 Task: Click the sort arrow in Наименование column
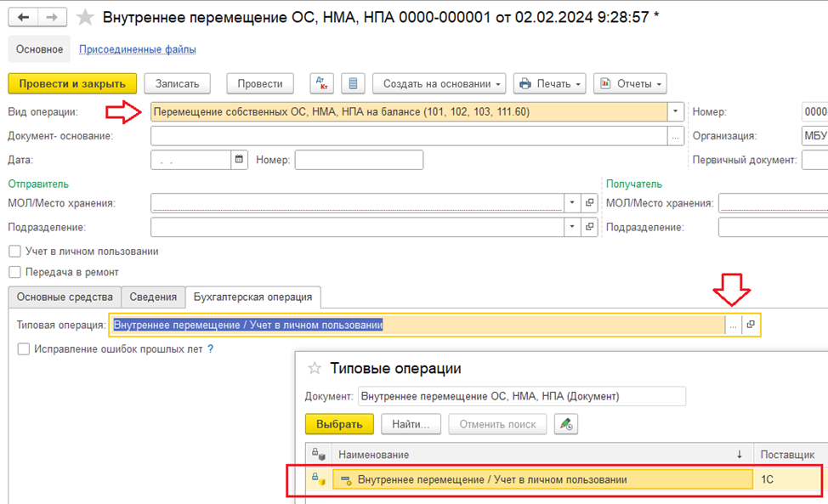(x=740, y=455)
